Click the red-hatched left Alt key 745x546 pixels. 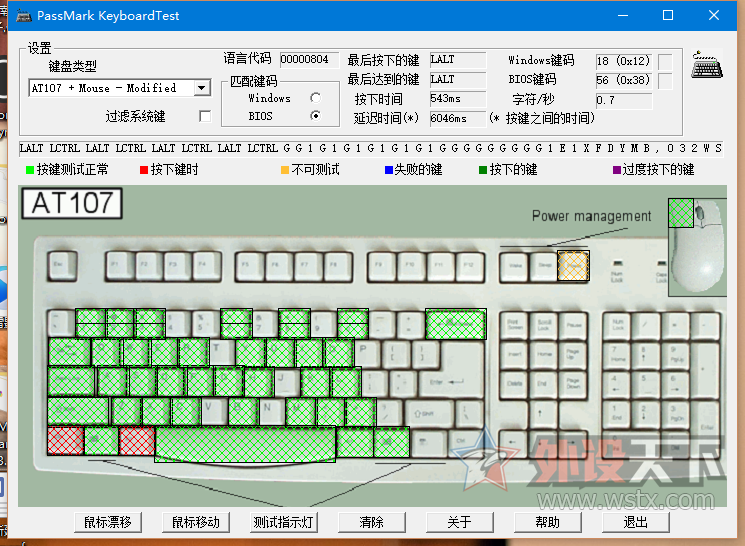coord(137,441)
